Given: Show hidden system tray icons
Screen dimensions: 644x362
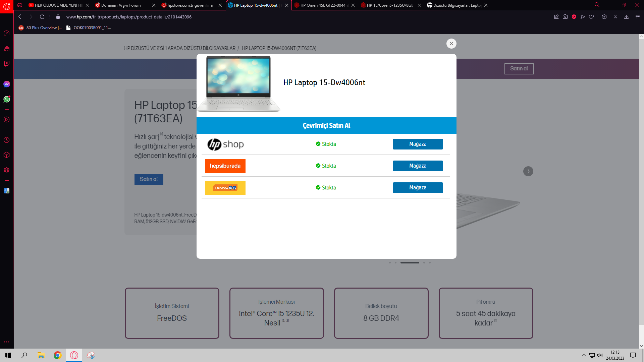Looking at the screenshot, I should [x=584, y=355].
